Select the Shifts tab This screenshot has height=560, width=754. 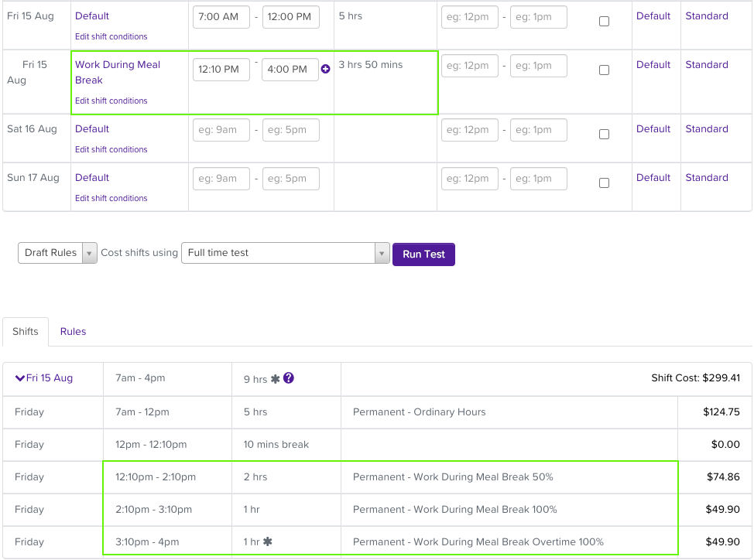[x=26, y=332]
